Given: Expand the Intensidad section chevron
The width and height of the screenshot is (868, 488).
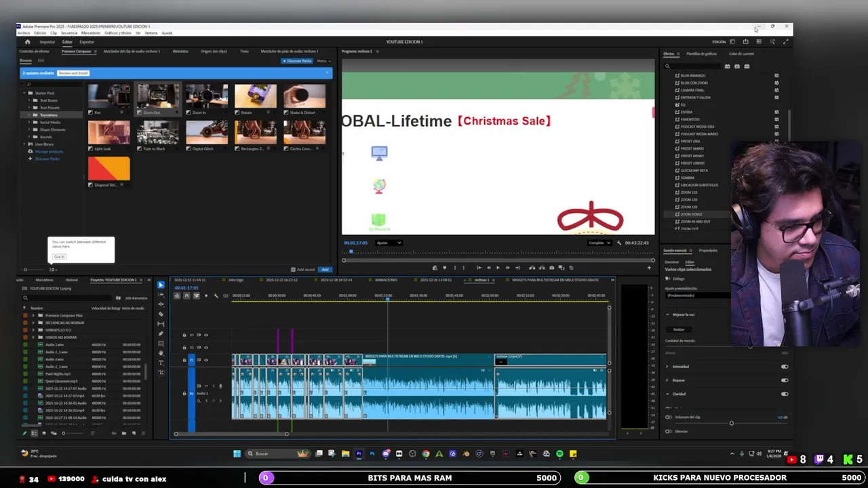Looking at the screenshot, I should (x=667, y=367).
